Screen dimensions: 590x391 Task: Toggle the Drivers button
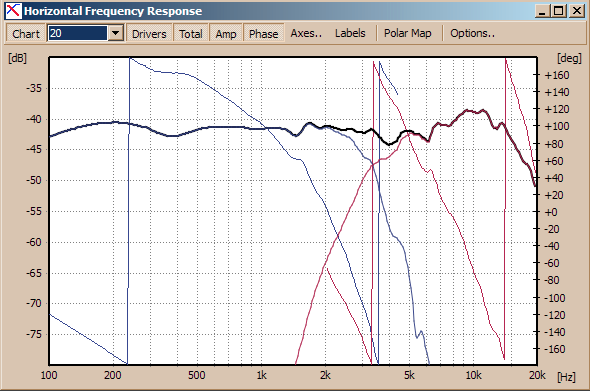click(149, 33)
